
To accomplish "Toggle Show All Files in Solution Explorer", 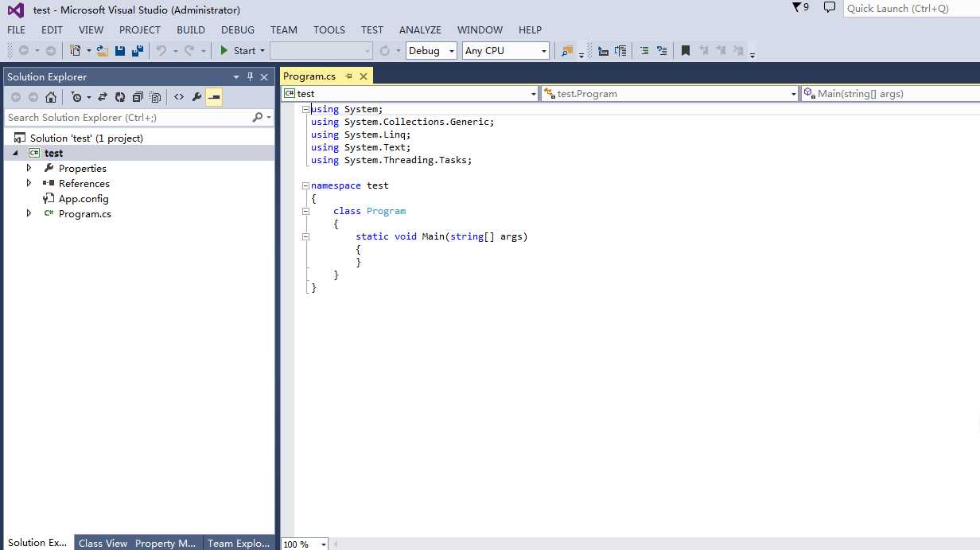I will 156,97.
